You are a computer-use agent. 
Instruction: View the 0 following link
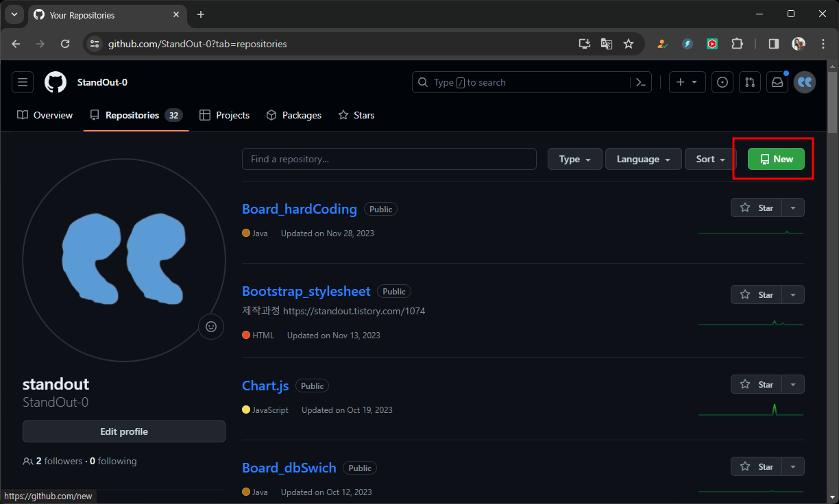click(113, 461)
